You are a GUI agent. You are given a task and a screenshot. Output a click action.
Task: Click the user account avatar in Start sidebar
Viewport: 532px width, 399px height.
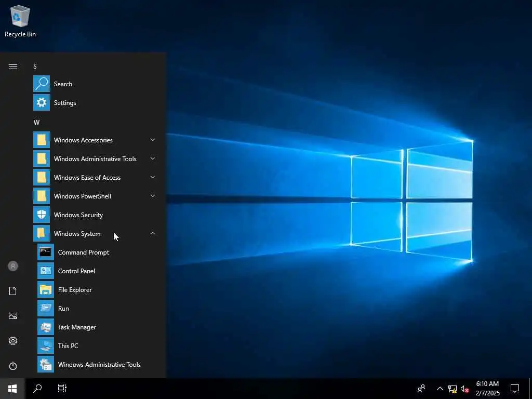[13, 266]
